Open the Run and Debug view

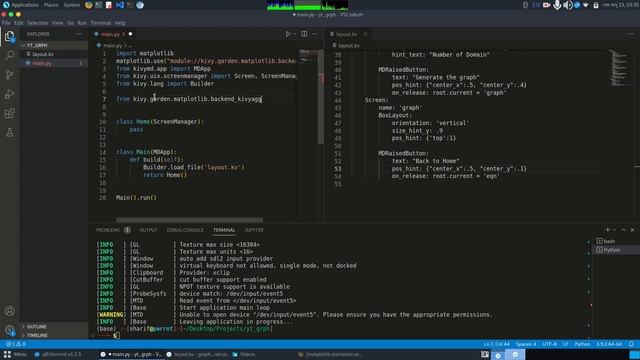pyautogui.click(x=9, y=94)
